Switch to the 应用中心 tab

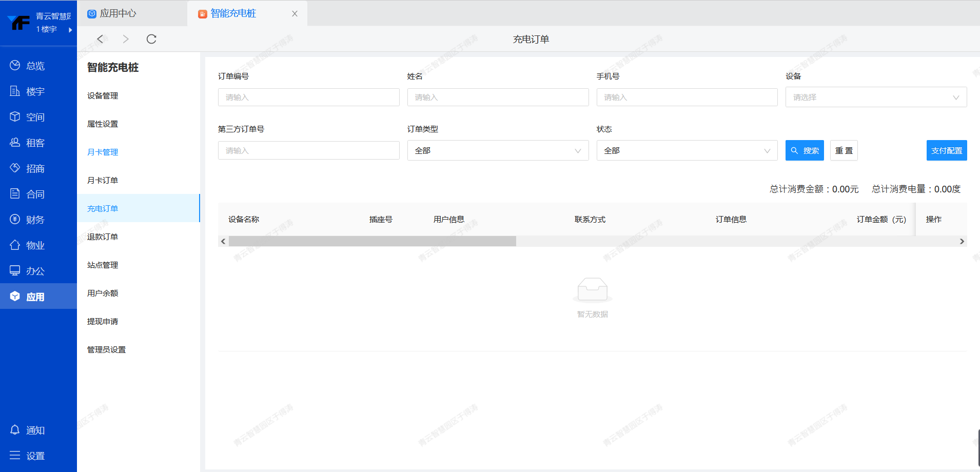[117, 13]
